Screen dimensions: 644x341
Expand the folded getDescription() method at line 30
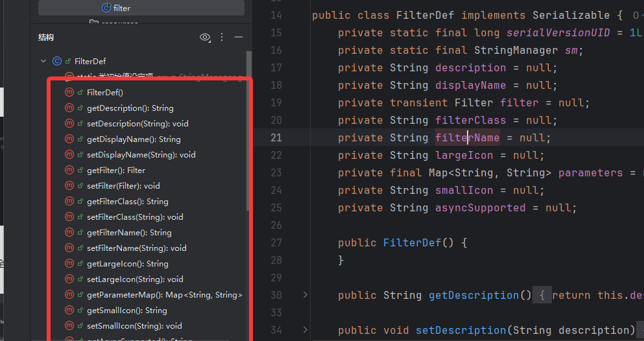305,296
